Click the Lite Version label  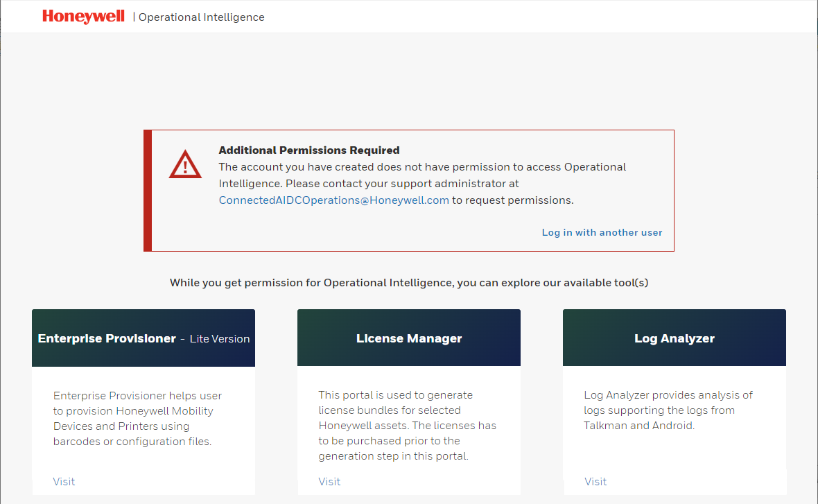tap(220, 338)
